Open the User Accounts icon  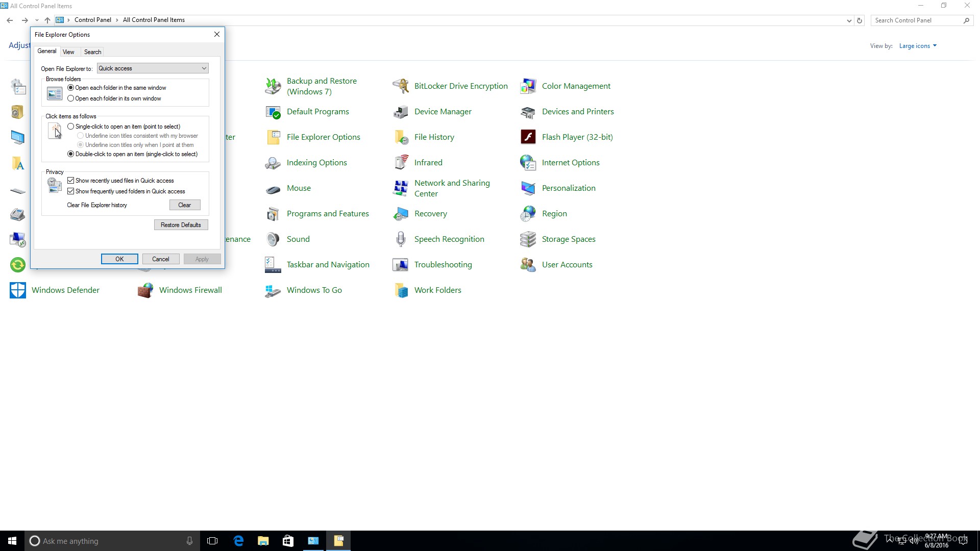click(x=528, y=265)
